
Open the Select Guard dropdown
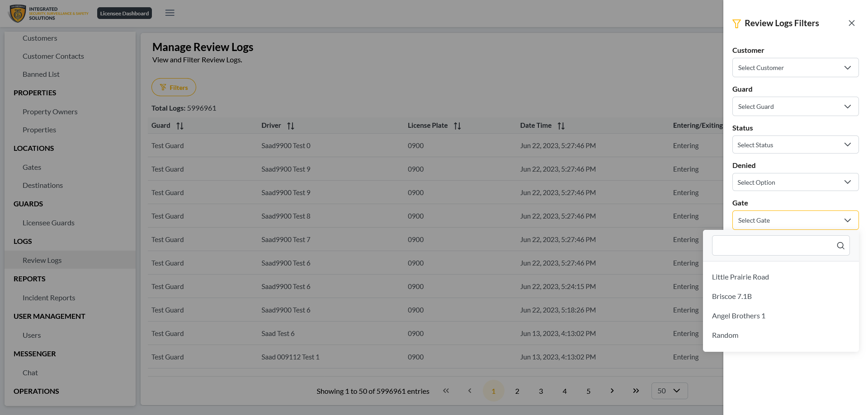(795, 107)
